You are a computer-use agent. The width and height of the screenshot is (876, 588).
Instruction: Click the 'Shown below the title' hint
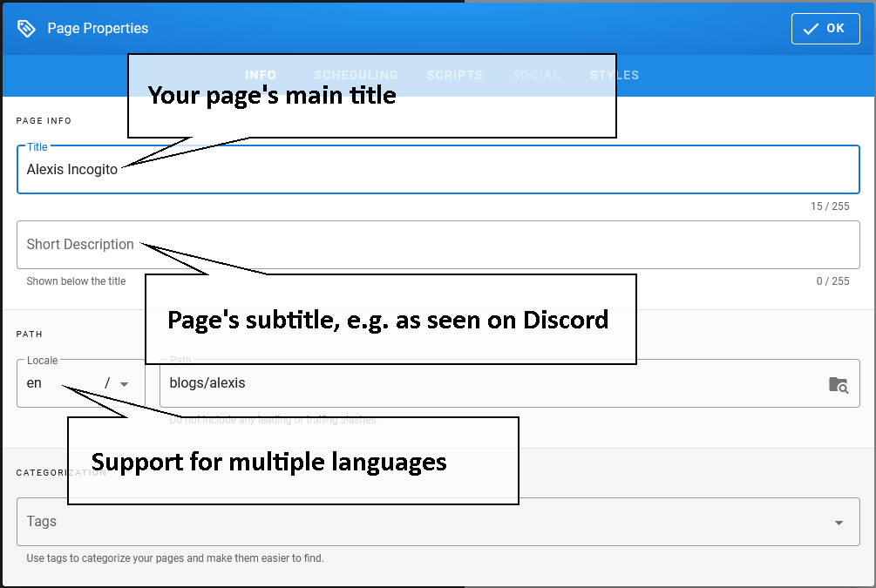(x=76, y=281)
